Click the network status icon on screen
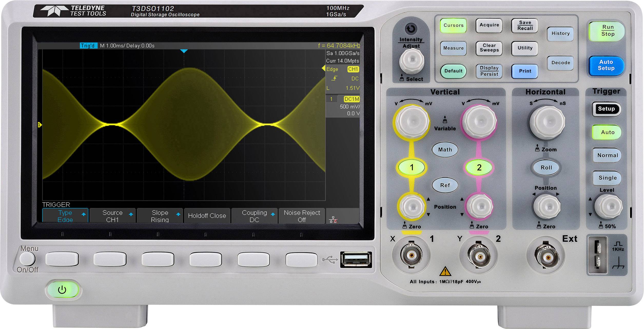Screen dimensions: 644x329 tap(333, 220)
